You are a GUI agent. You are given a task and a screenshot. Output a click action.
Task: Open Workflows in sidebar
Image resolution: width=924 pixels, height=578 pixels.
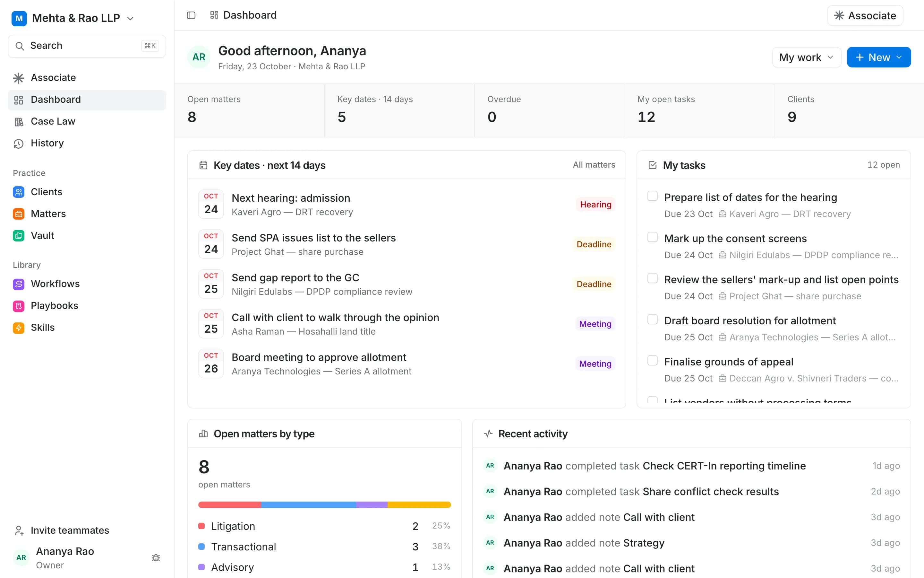click(x=87, y=284)
